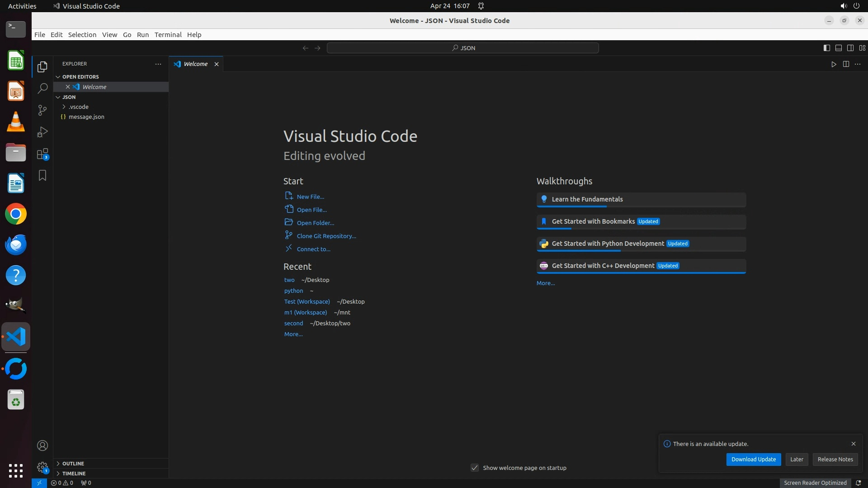Viewport: 868px width, 488px height.
Task: Open the Terminal menu
Action: pyautogui.click(x=168, y=35)
